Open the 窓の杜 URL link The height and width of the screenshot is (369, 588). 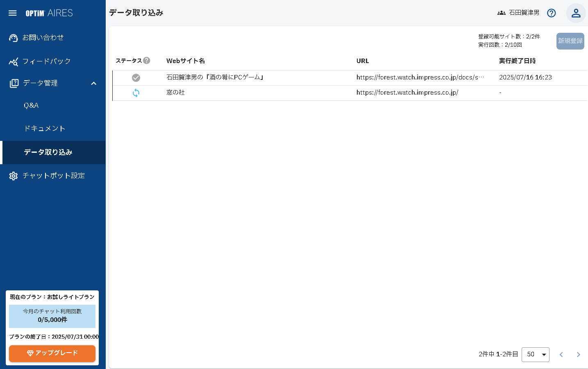point(407,93)
